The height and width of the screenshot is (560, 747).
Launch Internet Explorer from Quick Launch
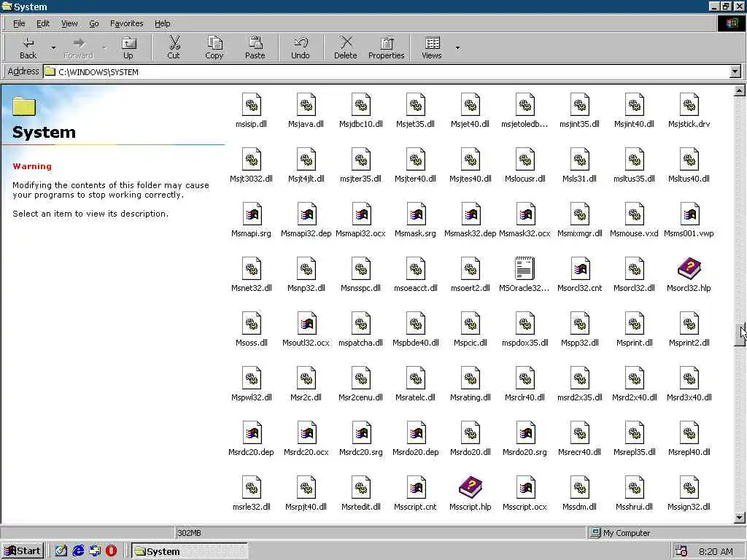[78, 551]
